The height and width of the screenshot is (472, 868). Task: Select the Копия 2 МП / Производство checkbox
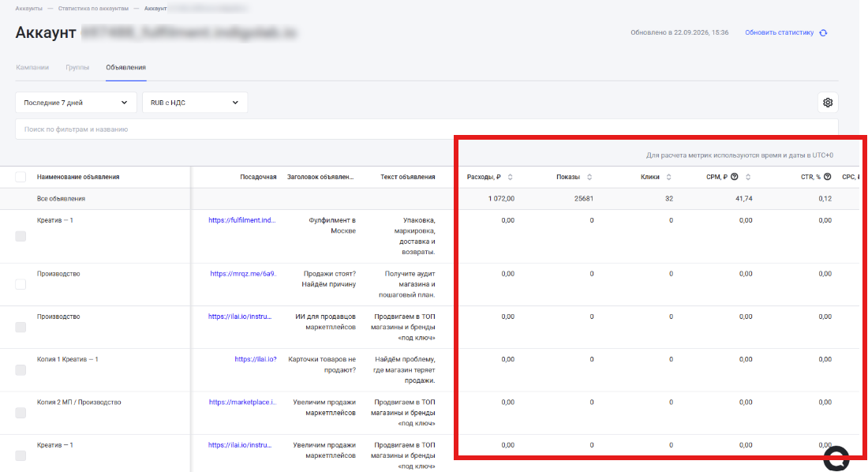[21, 413]
